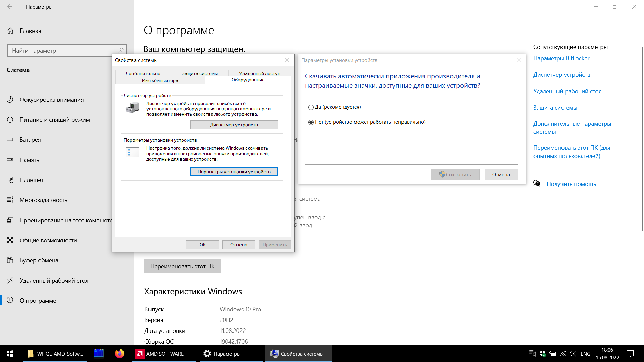Switch to the Защита системы tab
Image resolution: width=644 pixels, height=362 pixels.
pos(200,73)
